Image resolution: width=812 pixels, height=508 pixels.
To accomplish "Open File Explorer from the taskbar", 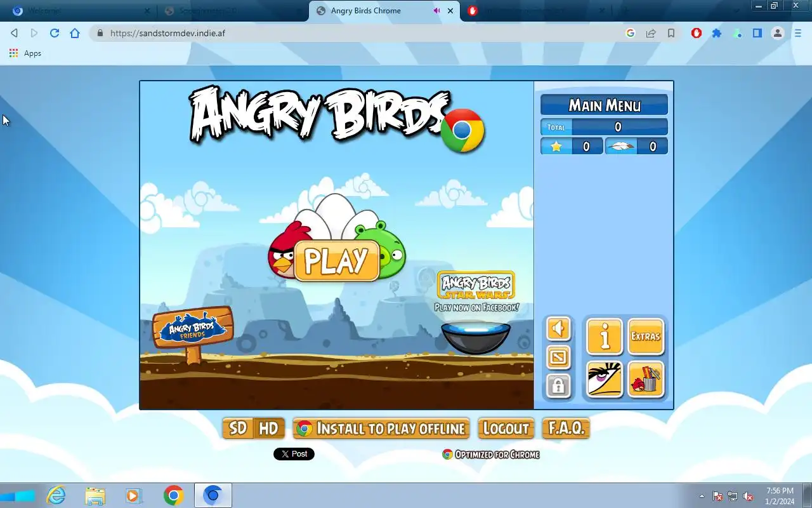I will [95, 495].
